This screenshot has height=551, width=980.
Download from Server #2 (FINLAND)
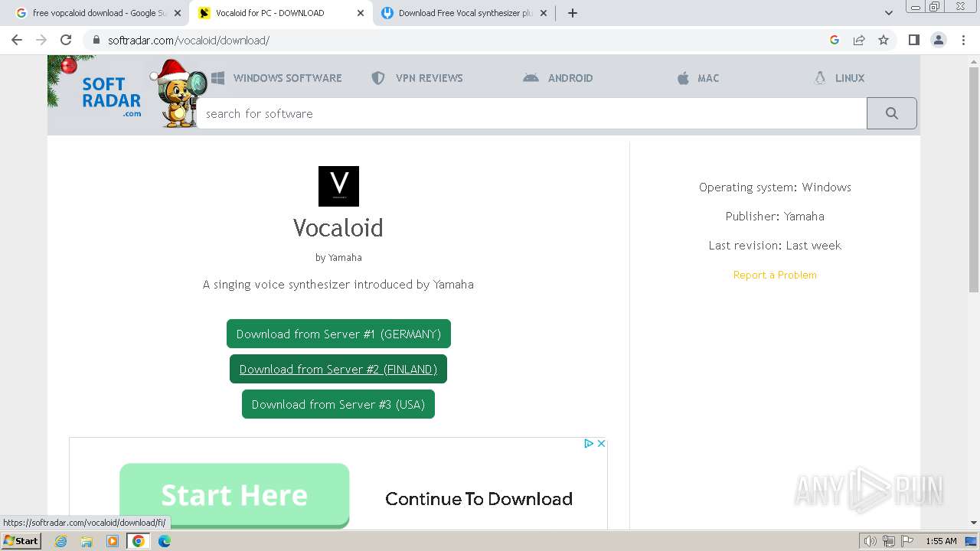tap(338, 369)
